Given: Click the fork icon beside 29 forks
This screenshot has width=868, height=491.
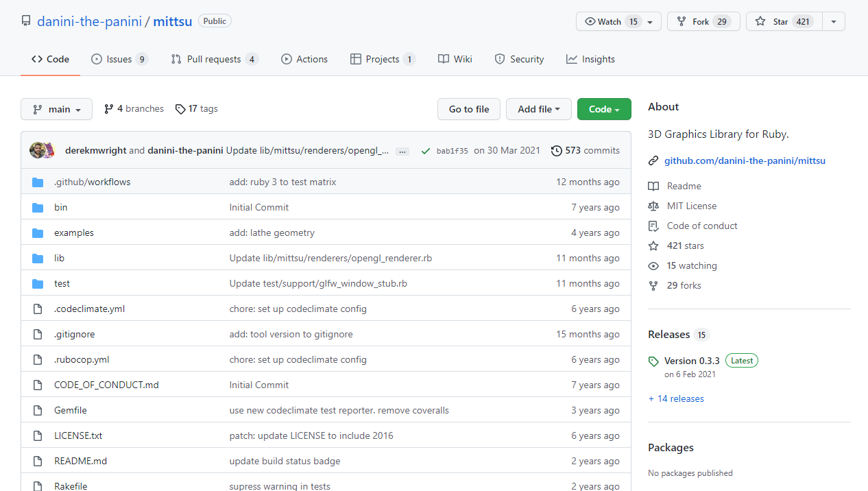Looking at the screenshot, I should tap(653, 285).
